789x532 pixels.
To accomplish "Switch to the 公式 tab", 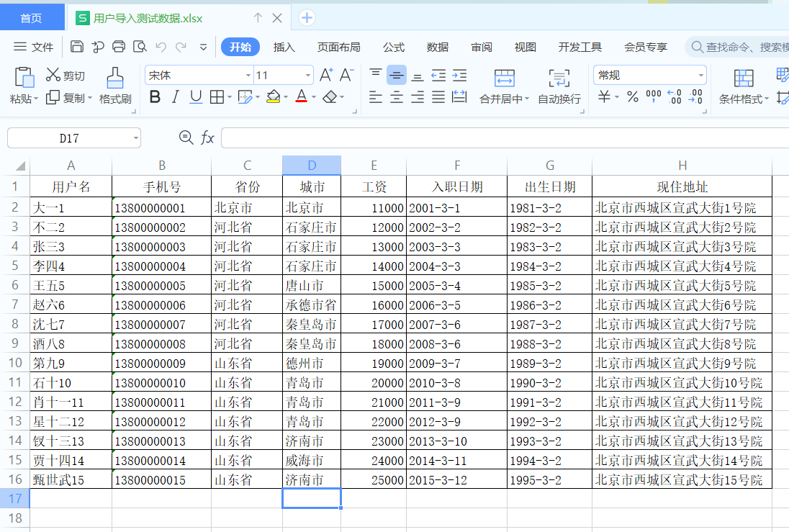I will [394, 47].
